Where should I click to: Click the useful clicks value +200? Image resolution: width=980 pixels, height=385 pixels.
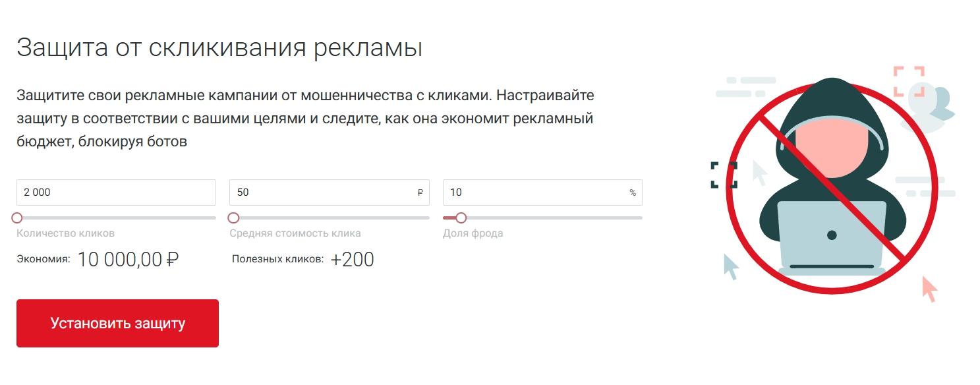352,259
